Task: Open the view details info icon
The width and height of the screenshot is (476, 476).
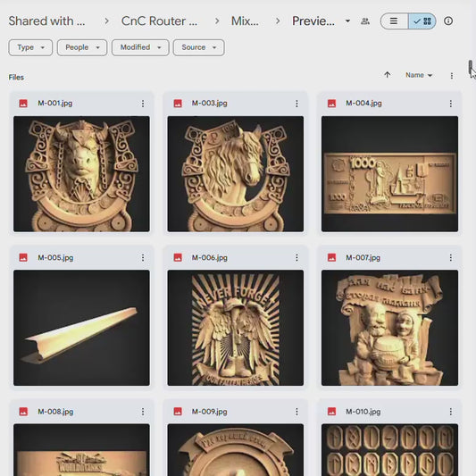Action: 448,21
